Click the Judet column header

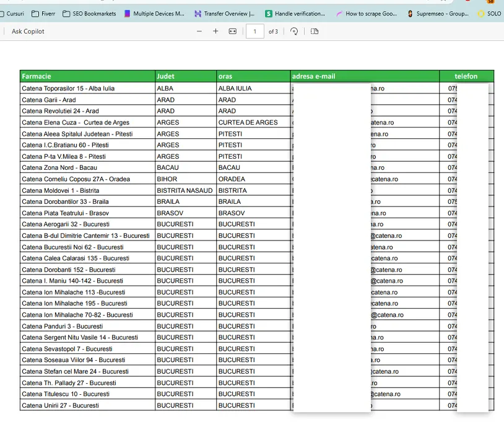[165, 76]
